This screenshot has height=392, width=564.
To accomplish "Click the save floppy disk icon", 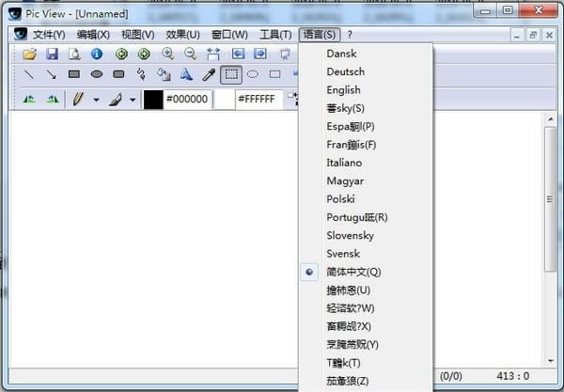I will (52, 55).
